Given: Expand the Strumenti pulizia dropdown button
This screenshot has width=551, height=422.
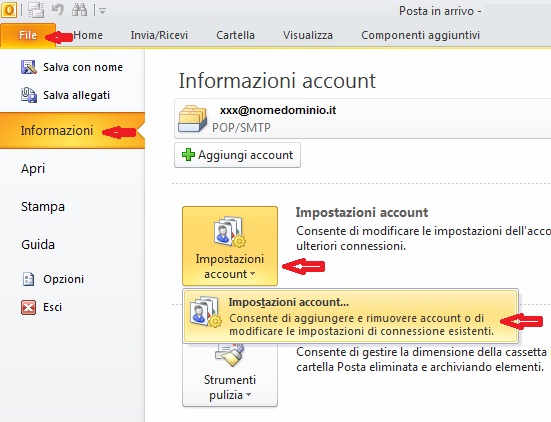Looking at the screenshot, I should [x=230, y=375].
